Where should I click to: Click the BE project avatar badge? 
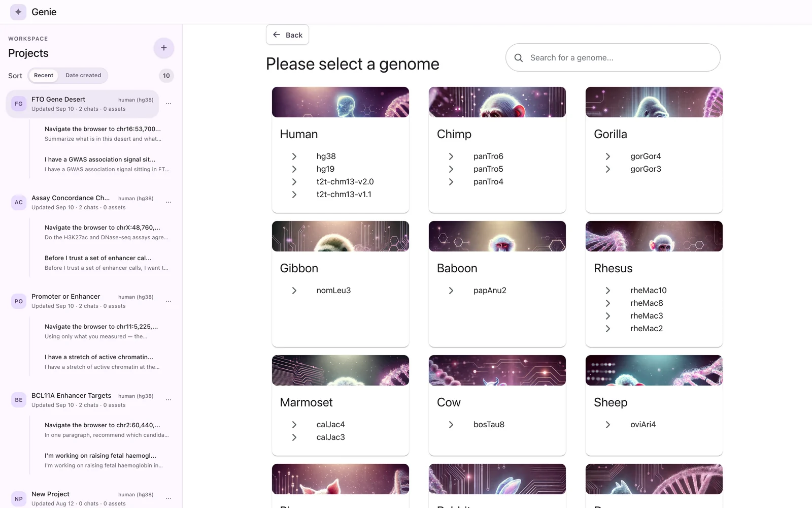click(x=19, y=400)
